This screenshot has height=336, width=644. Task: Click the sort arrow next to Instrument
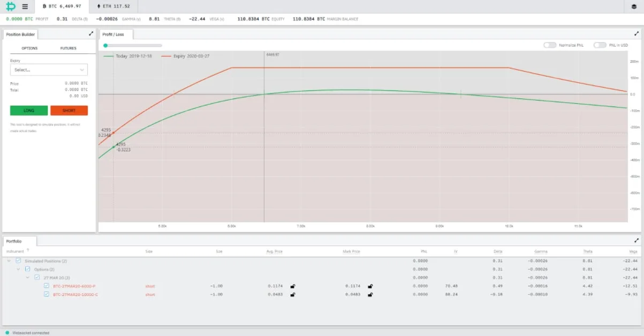[x=28, y=250]
